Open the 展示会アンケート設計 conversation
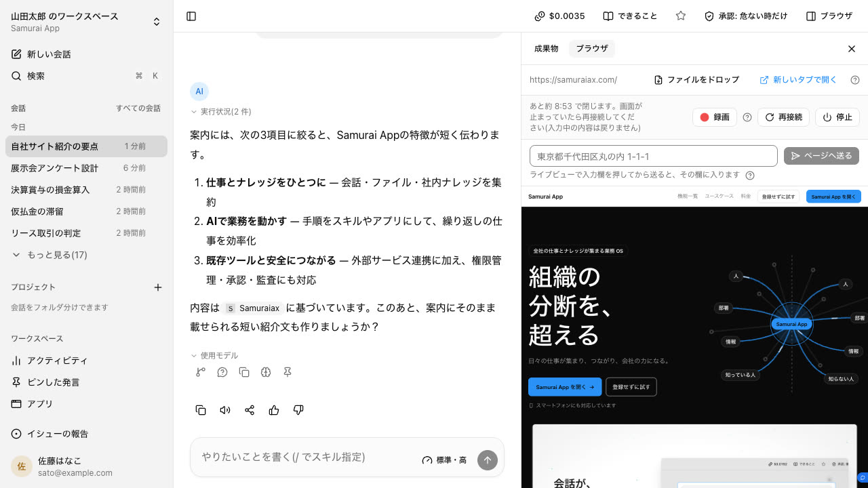The image size is (868, 488). pyautogui.click(x=86, y=168)
